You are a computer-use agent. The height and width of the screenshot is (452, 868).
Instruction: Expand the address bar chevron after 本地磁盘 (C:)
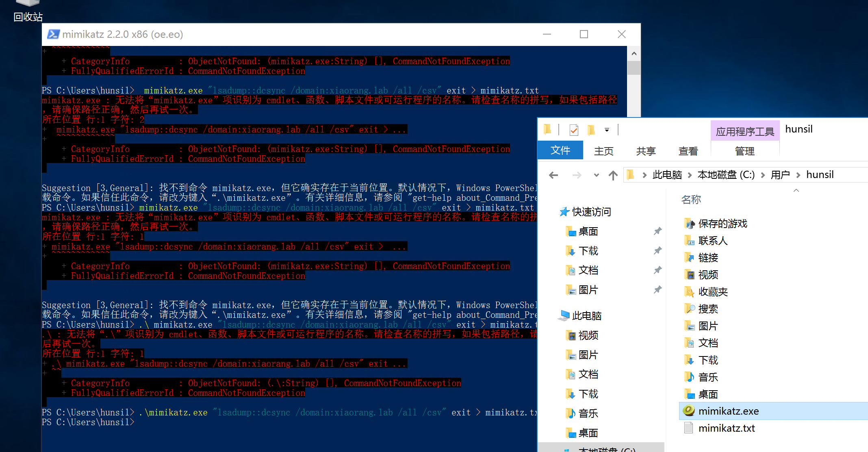(x=763, y=175)
